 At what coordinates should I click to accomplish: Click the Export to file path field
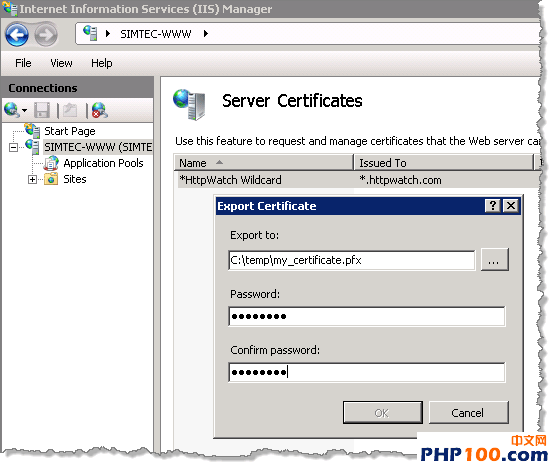(x=352, y=260)
